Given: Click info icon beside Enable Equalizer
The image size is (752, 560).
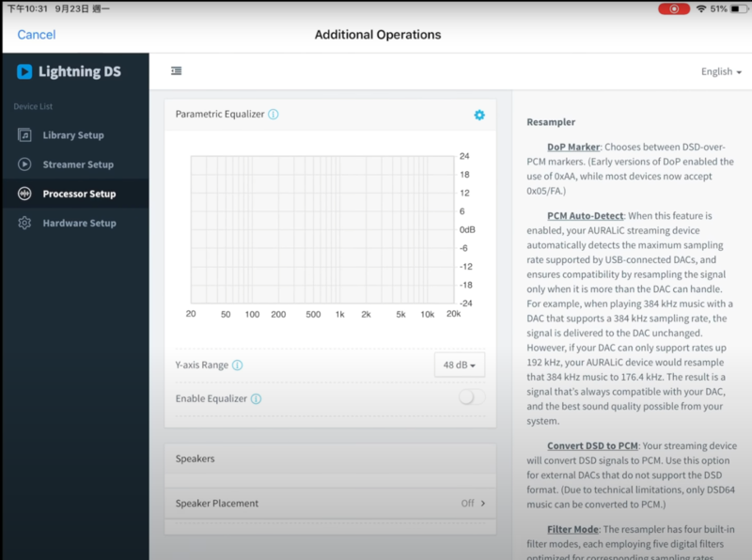Looking at the screenshot, I should point(256,398).
